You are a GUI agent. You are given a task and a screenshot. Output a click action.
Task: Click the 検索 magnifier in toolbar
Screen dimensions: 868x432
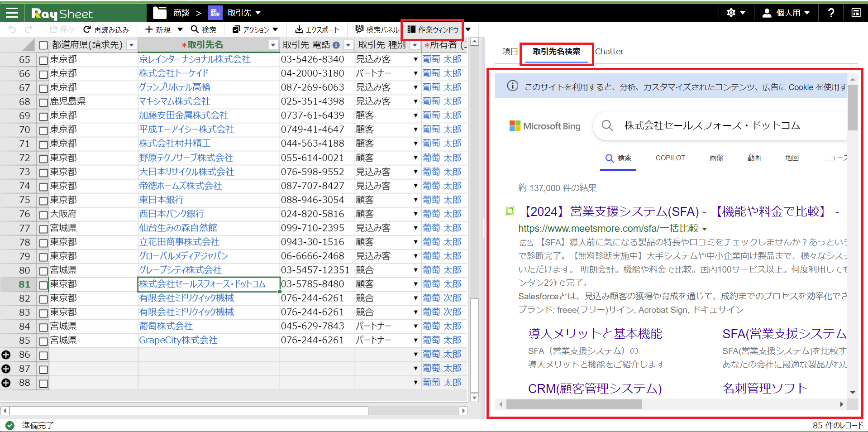click(x=204, y=29)
